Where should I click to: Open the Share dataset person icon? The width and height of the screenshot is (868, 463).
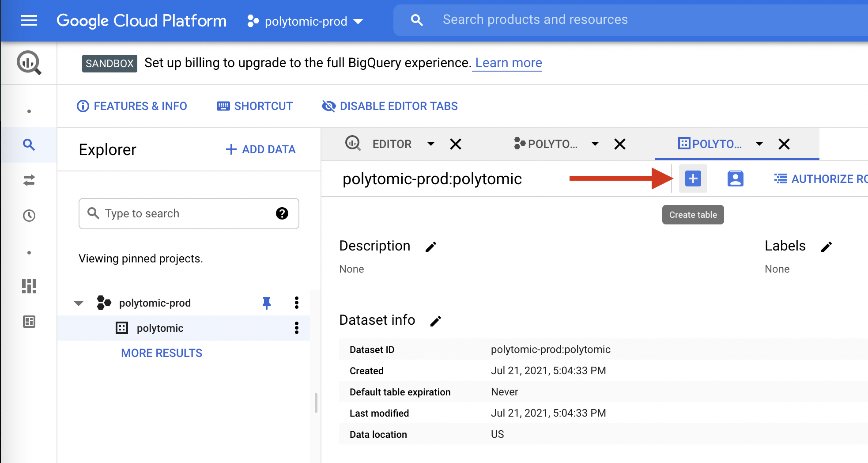735,178
